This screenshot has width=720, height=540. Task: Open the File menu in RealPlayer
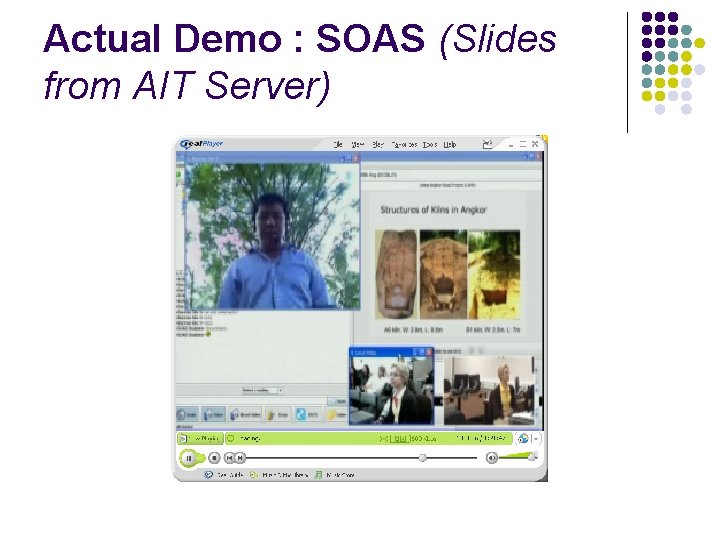338,144
